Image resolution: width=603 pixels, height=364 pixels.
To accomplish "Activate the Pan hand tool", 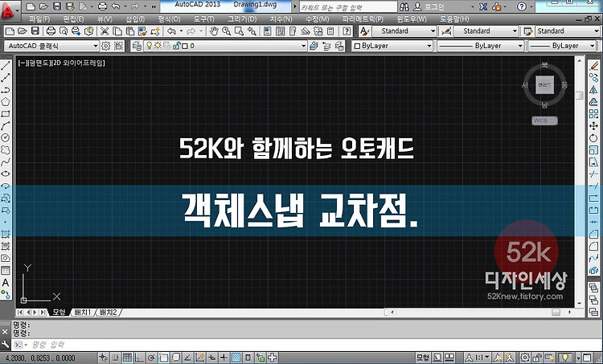I will pos(214,31).
